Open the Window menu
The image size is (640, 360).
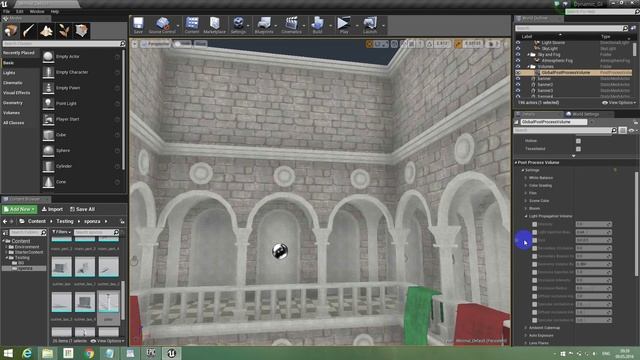(37, 11)
